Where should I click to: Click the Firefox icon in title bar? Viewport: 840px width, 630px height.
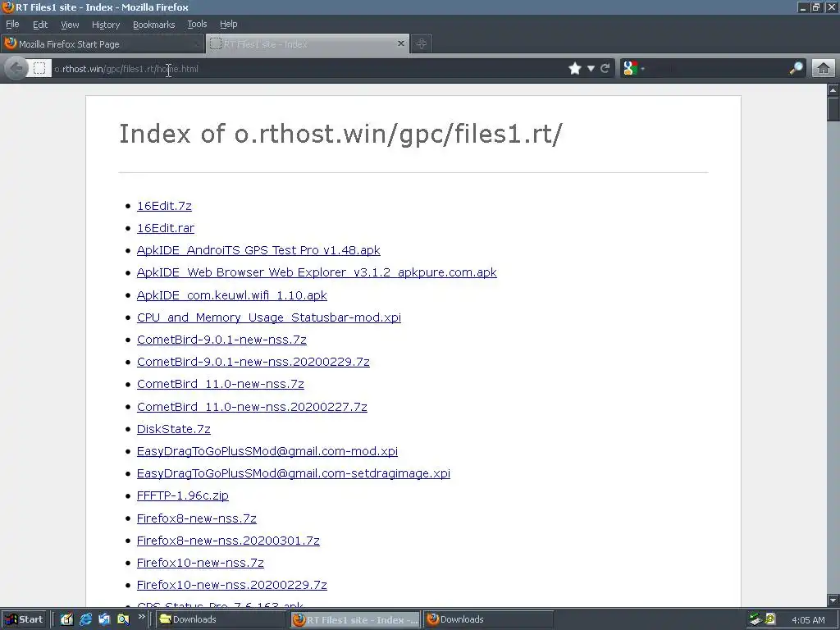[7, 7]
